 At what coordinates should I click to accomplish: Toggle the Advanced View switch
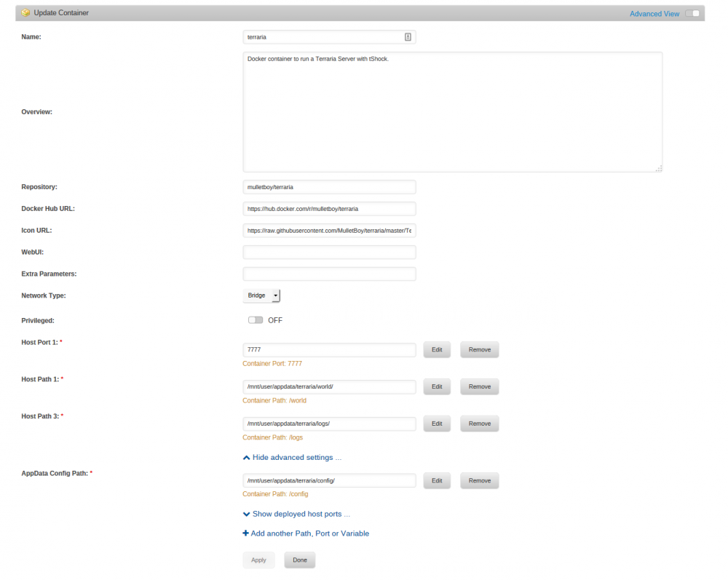pyautogui.click(x=692, y=13)
